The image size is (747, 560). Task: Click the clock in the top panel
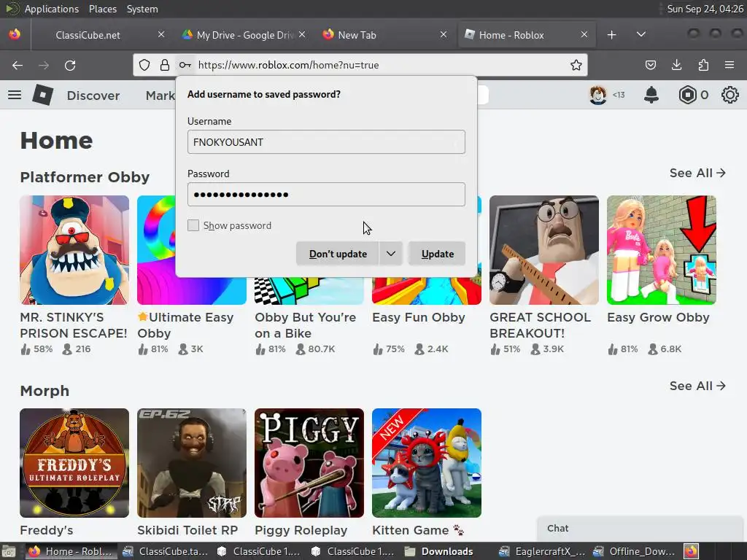(x=705, y=9)
